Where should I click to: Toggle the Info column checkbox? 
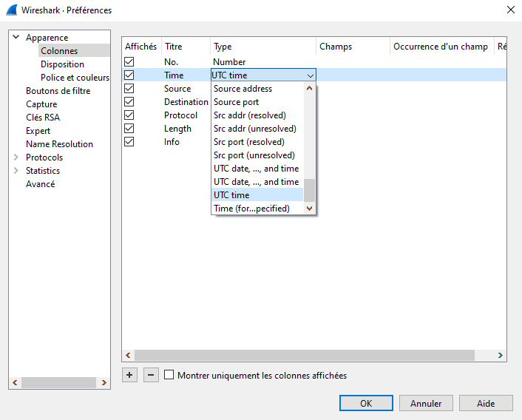(x=129, y=142)
